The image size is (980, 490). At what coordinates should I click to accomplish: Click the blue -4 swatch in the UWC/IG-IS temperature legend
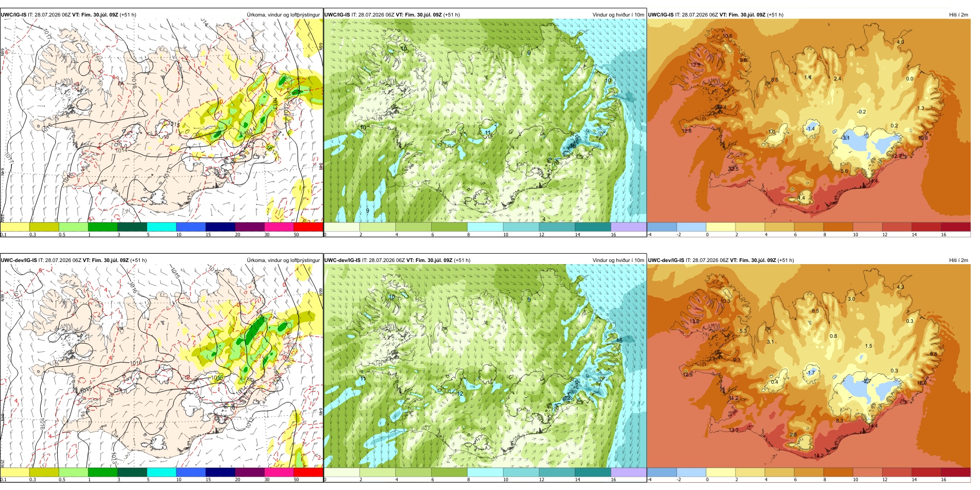[x=662, y=227]
